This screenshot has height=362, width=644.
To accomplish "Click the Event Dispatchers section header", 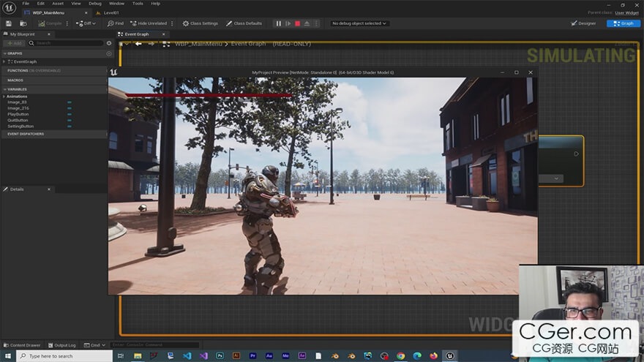I will coord(53,134).
